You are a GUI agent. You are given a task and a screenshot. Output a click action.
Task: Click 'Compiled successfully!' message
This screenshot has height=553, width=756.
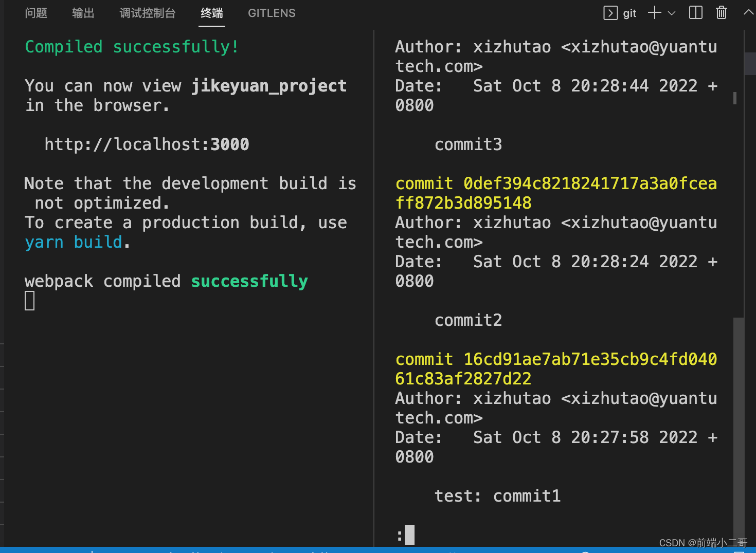(132, 47)
